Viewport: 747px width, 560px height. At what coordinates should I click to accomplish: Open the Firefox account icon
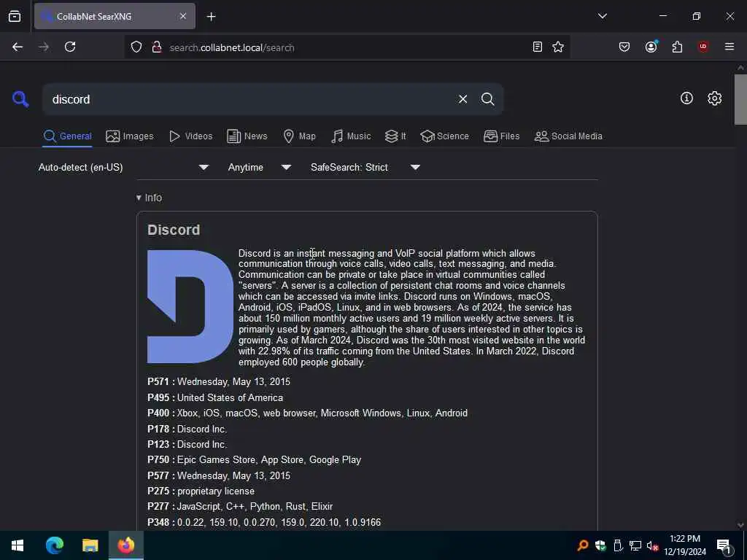651,47
